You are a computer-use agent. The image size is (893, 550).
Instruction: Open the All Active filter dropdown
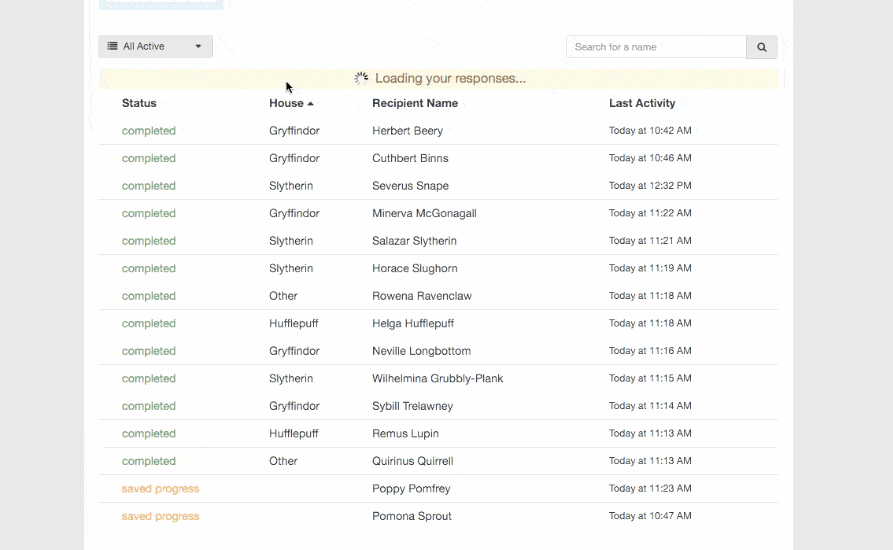(155, 46)
